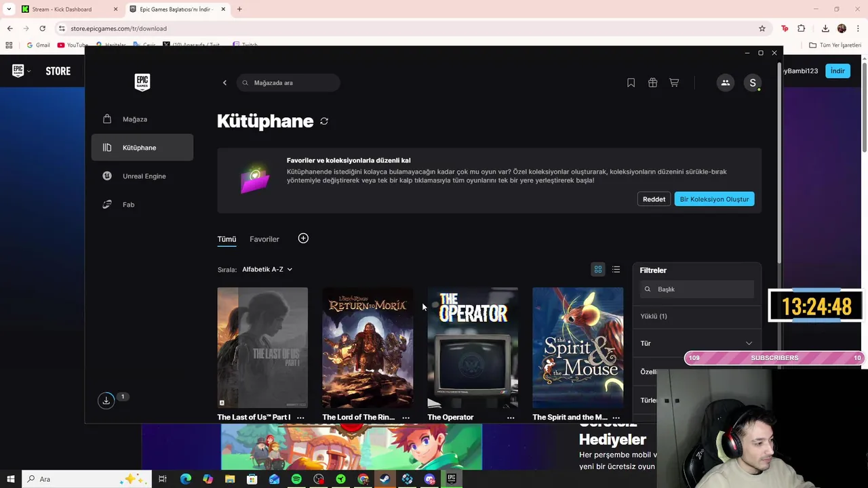Open Epic Games Launcher taskbar icon
Screen dimensions: 868x488
coord(451,479)
